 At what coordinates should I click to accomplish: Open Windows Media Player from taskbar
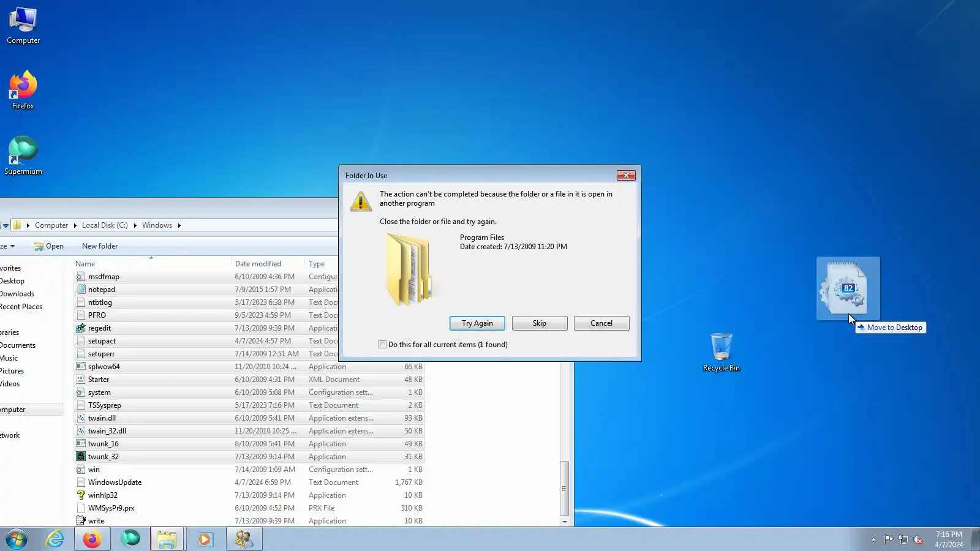tap(205, 539)
